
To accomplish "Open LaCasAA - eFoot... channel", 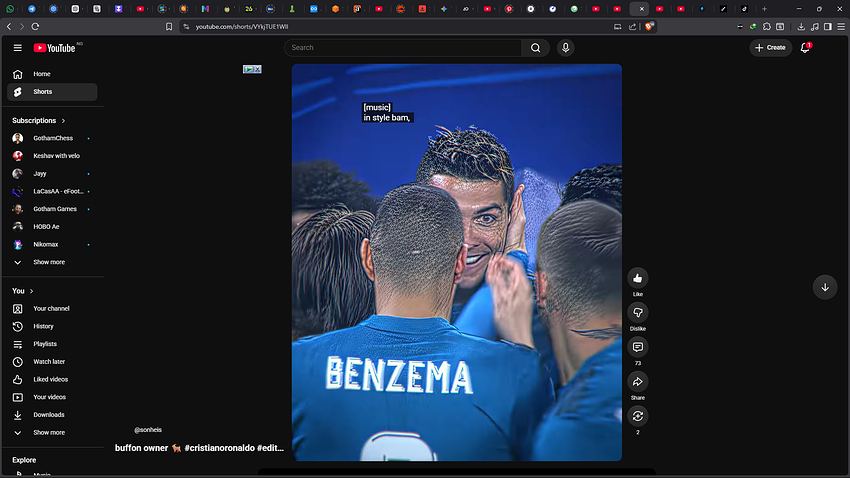I will tap(52, 191).
